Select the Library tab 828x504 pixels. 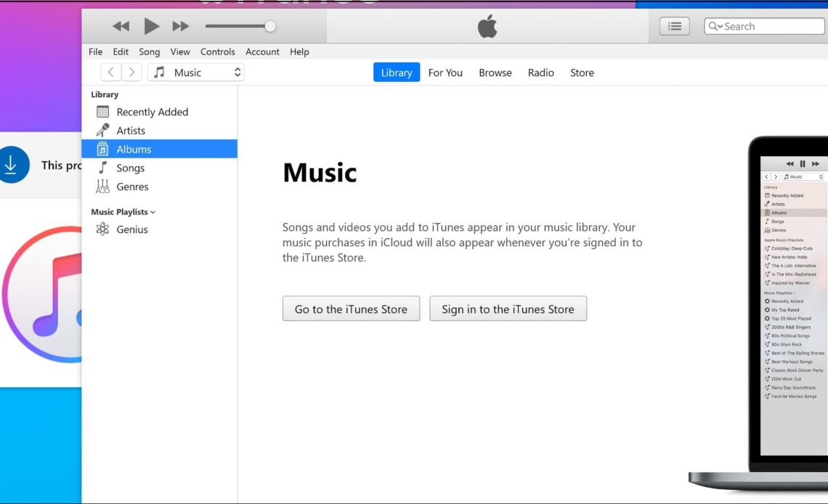coord(397,73)
